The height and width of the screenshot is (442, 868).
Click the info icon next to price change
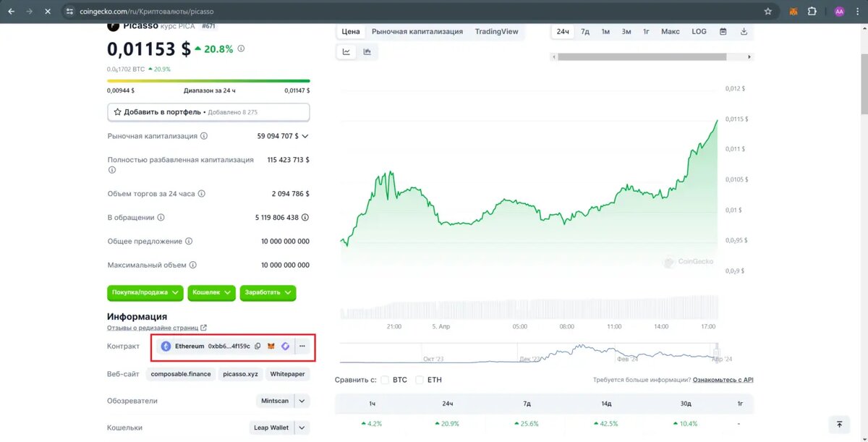[x=241, y=49]
